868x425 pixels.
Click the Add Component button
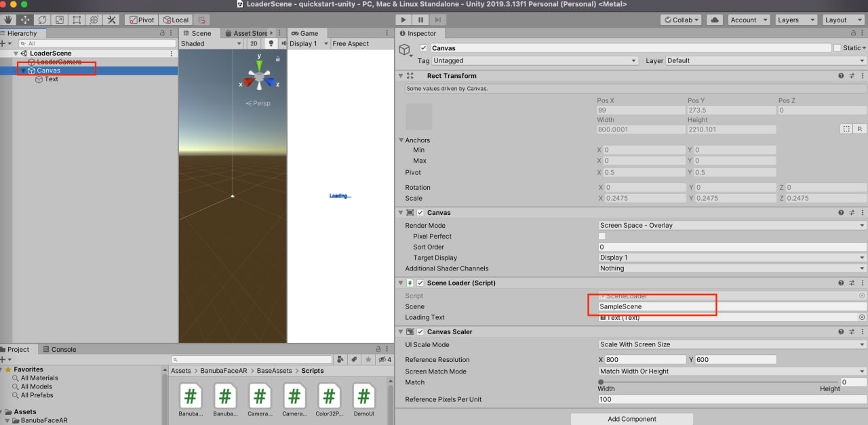click(x=631, y=419)
